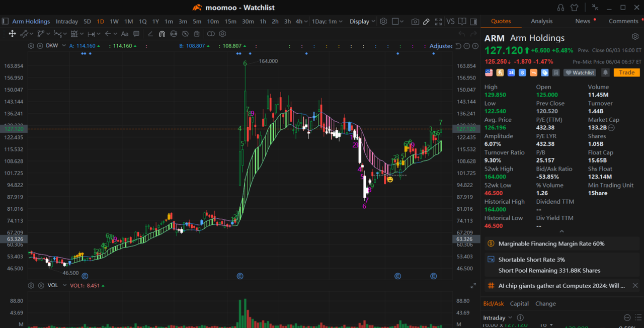Reset chart view with circular arrow

458,46
